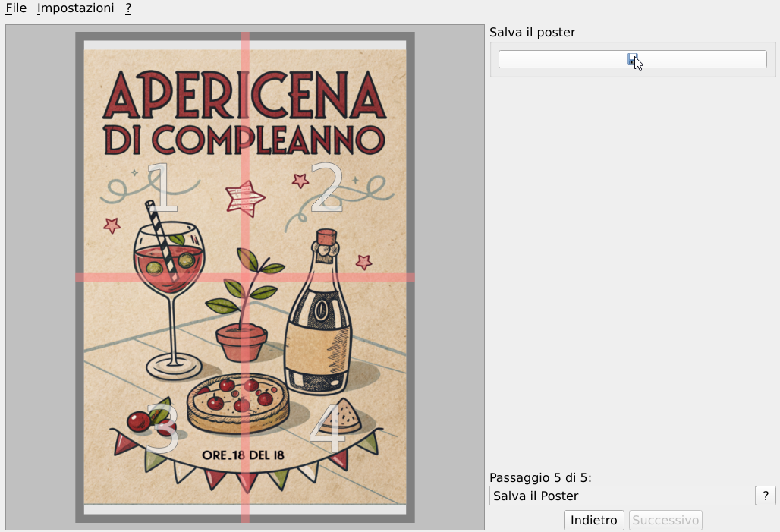The width and height of the screenshot is (780, 532).
Task: Click page number 3 in the preview
Action: (161, 429)
